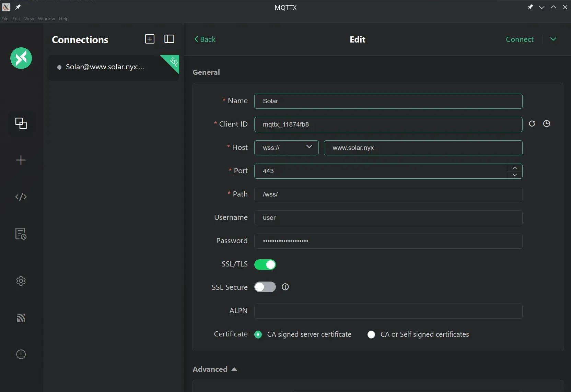Screen dimensions: 571x392
Task: Toggle the connections panel layout icon
Action: click(x=170, y=39)
